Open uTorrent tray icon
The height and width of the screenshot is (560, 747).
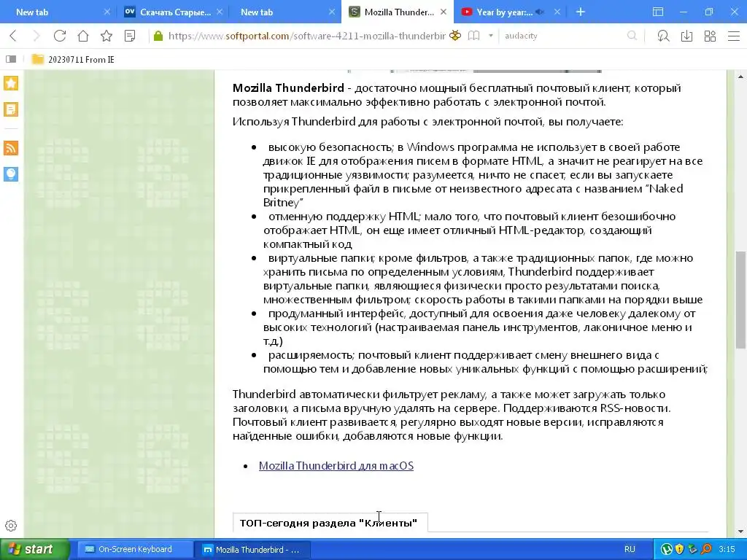(x=667, y=549)
